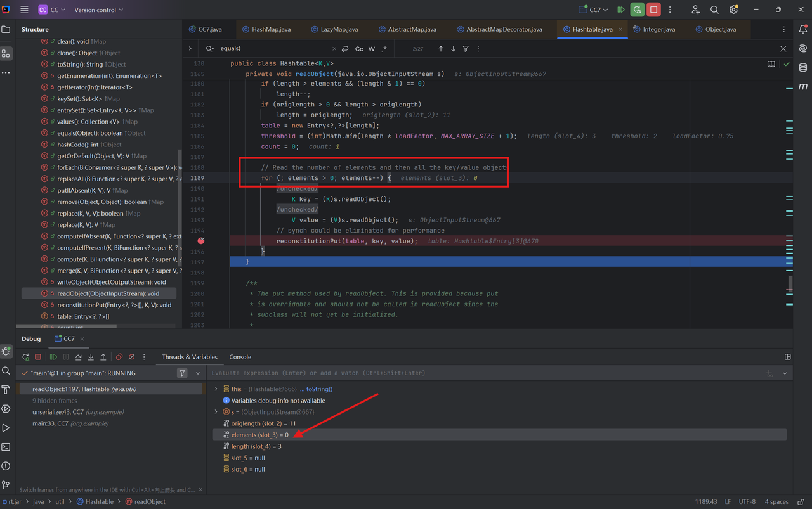Open the Version control dropdown
Screen dimensions: 812x509
[x=98, y=10]
